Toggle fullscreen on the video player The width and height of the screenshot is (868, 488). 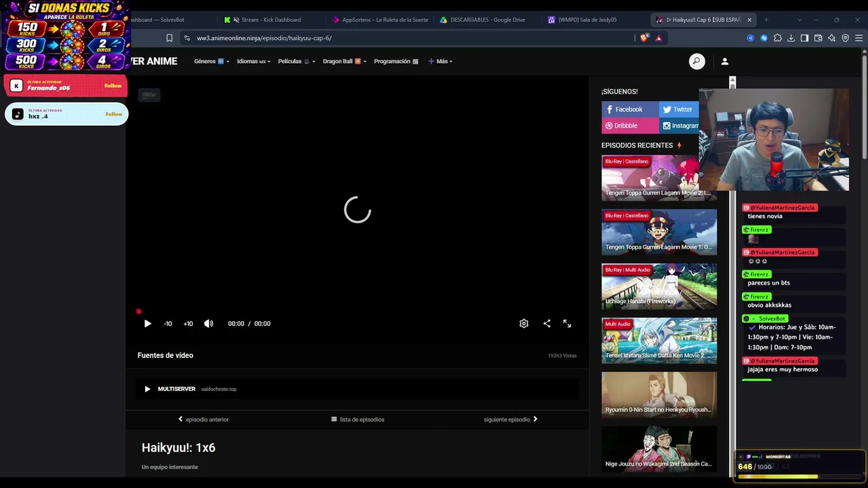tap(567, 324)
